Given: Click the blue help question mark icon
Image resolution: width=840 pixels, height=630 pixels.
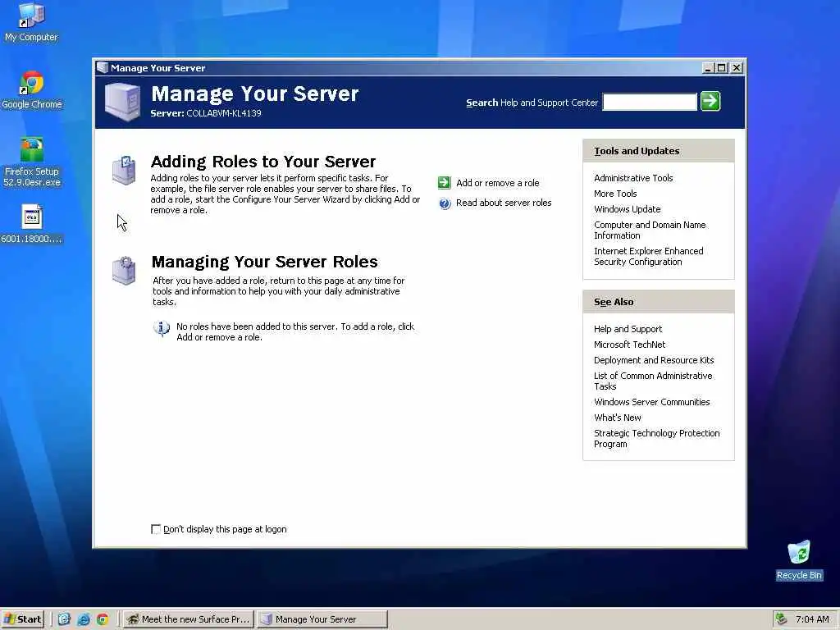Looking at the screenshot, I should click(x=445, y=203).
